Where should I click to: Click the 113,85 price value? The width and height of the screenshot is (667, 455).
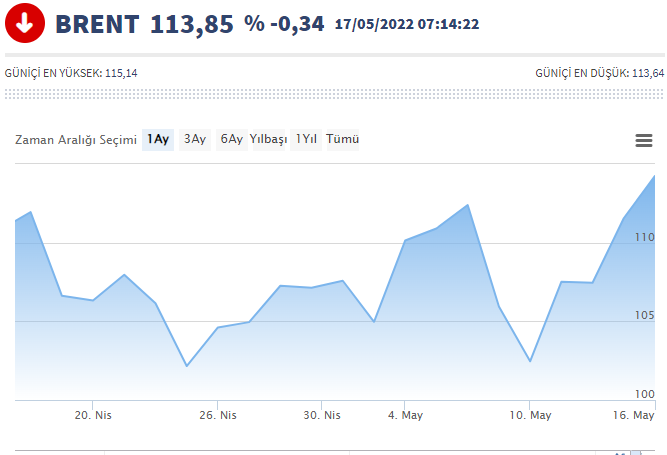(x=192, y=24)
